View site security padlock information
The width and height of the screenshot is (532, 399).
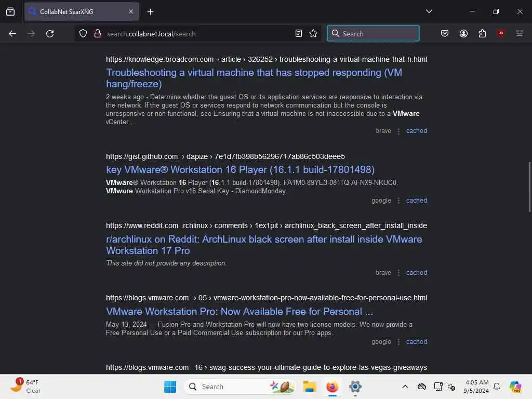(x=98, y=34)
